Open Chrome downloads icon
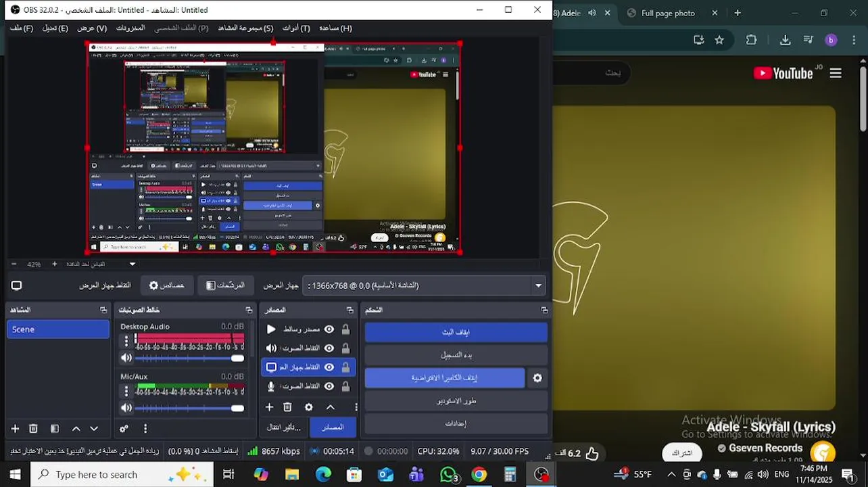Screen dimensions: 868x487 (x=785, y=40)
